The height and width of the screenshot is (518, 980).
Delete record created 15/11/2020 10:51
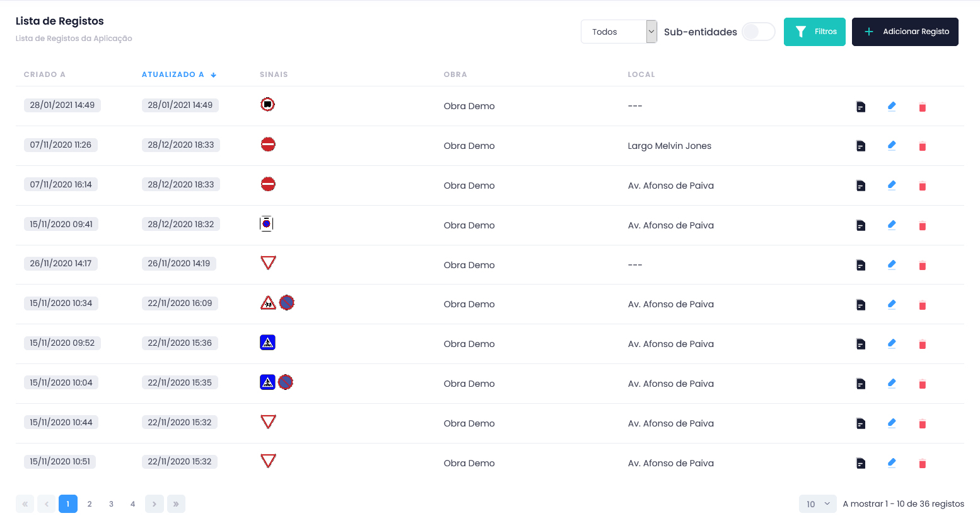click(922, 464)
